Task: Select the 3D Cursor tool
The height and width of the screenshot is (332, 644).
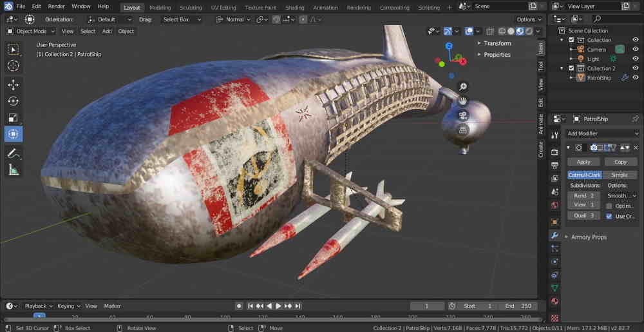Action: coord(13,66)
